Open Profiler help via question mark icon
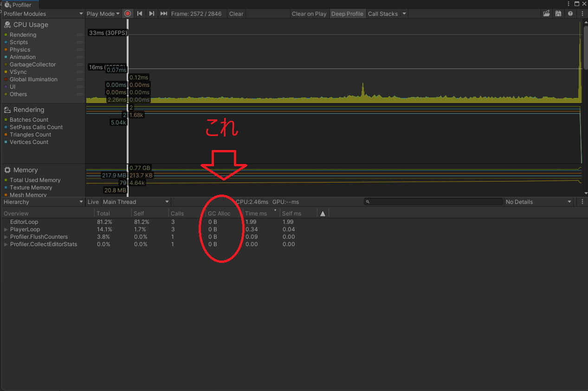588x391 pixels. pyautogui.click(x=570, y=13)
